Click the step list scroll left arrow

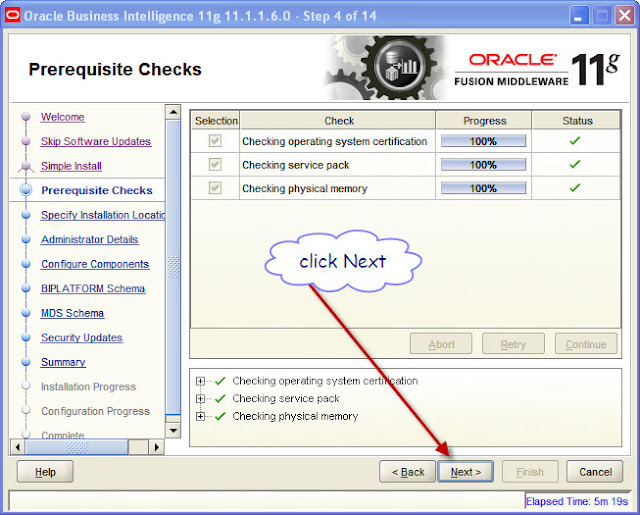17,447
